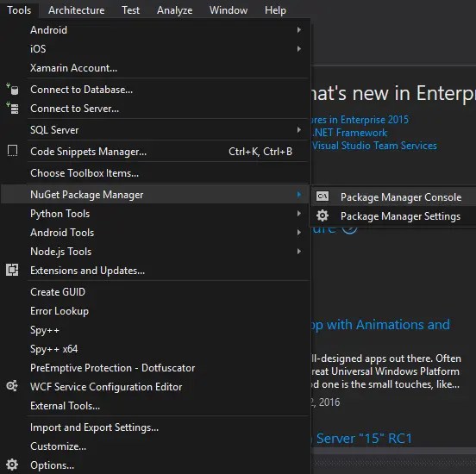The image size is (476, 474).
Task: Open the Help menu
Action: pos(275,10)
